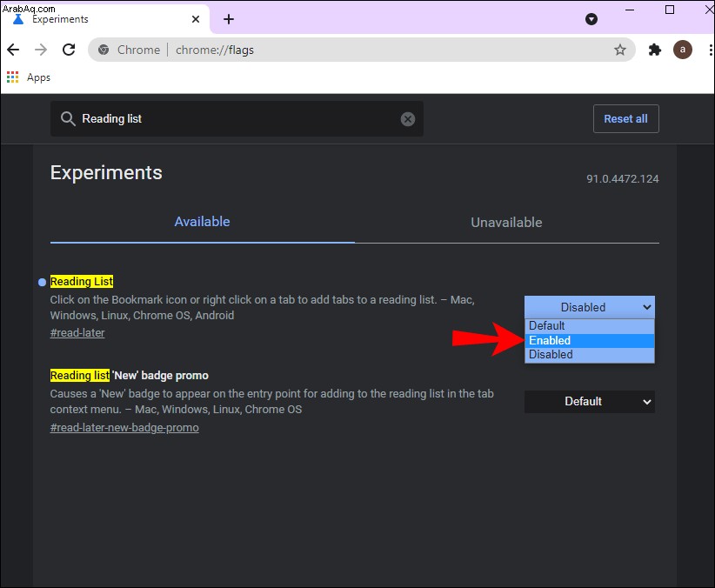715x588 pixels.
Task: Click the Reading list search field
Action: (237, 118)
